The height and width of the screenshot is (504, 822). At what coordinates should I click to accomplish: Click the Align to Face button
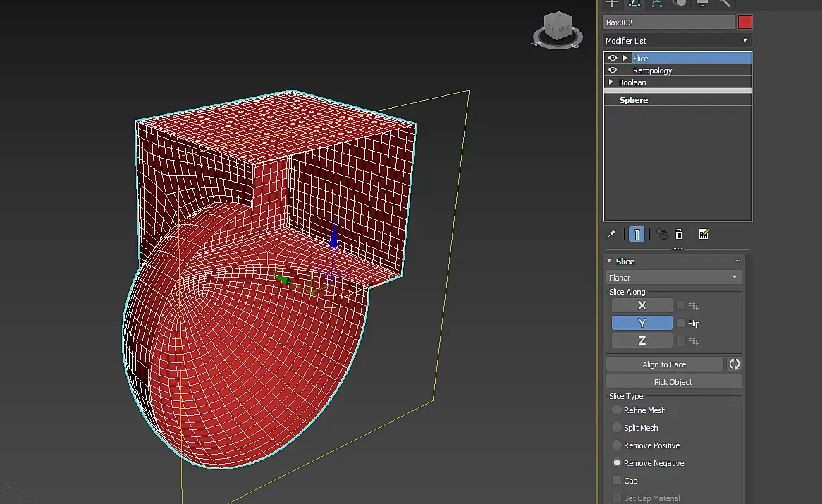[664, 364]
